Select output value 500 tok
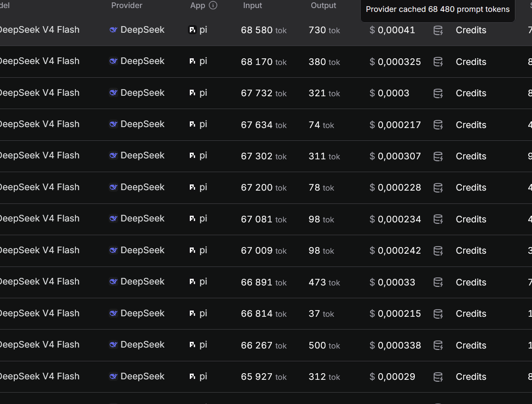Image resolution: width=532 pixels, height=404 pixels. coord(324,345)
